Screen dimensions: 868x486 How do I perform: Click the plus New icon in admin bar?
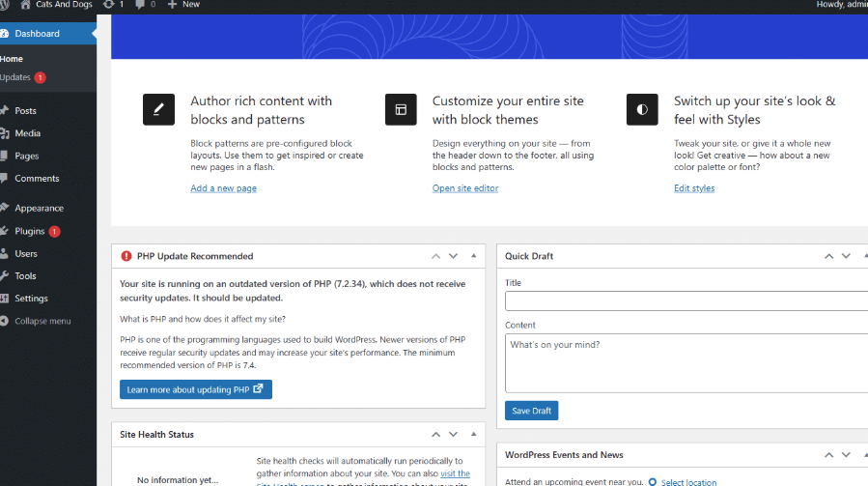(172, 5)
